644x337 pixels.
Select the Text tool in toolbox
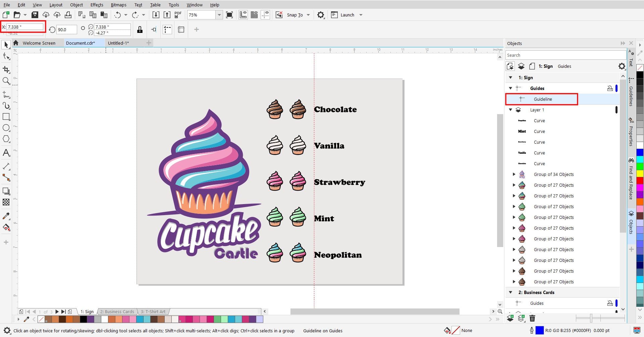(x=6, y=153)
